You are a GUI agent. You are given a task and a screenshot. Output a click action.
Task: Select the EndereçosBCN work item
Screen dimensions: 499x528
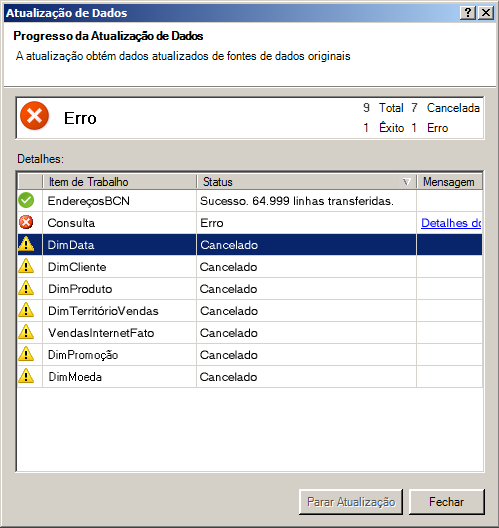[89, 201]
